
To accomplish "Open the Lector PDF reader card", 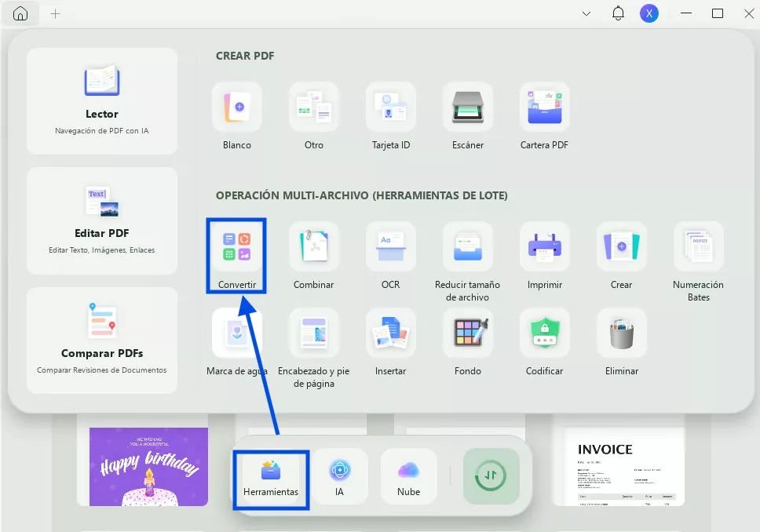I will (102, 100).
